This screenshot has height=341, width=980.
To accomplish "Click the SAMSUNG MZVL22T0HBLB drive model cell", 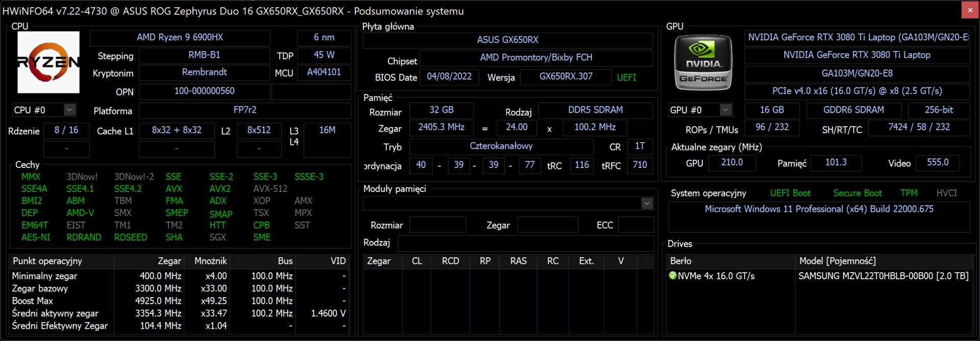I will click(x=884, y=276).
